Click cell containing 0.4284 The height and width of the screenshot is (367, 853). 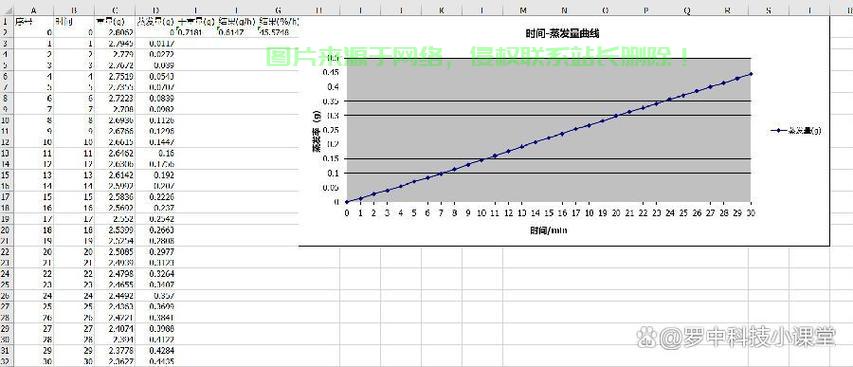[156, 351]
